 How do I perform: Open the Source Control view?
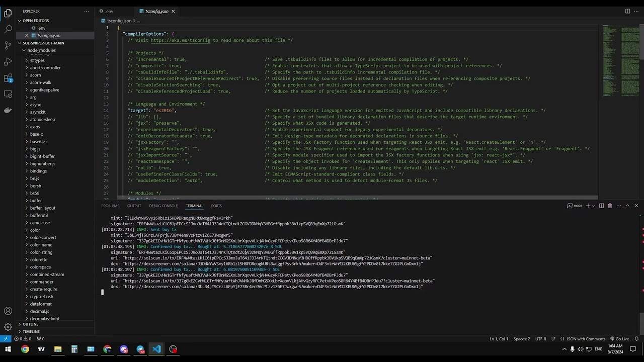(x=8, y=45)
